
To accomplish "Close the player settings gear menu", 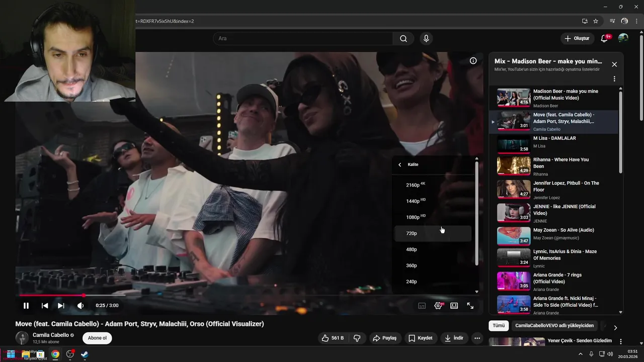I will click(438, 306).
